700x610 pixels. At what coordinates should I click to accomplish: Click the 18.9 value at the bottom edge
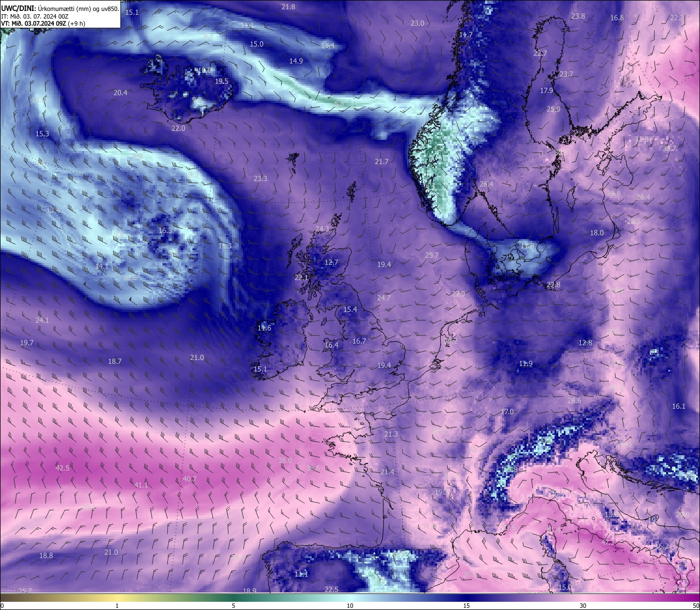coord(249,591)
